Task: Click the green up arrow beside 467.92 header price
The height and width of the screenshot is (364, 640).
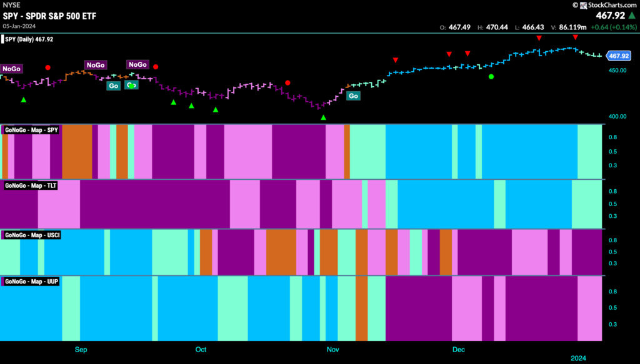Action: 632,16
